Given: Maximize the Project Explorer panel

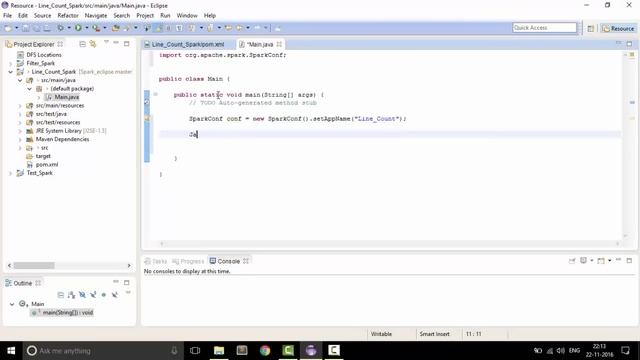Looking at the screenshot, I should pyautogui.click(x=127, y=43).
